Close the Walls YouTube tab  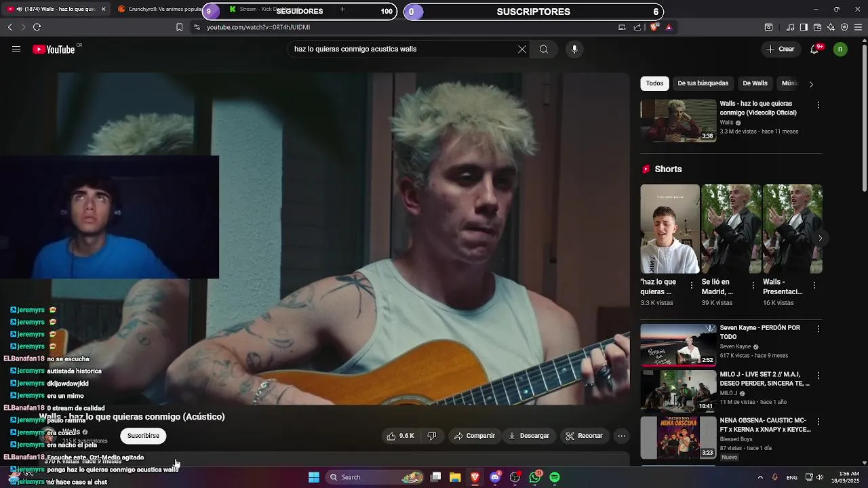[x=103, y=9]
